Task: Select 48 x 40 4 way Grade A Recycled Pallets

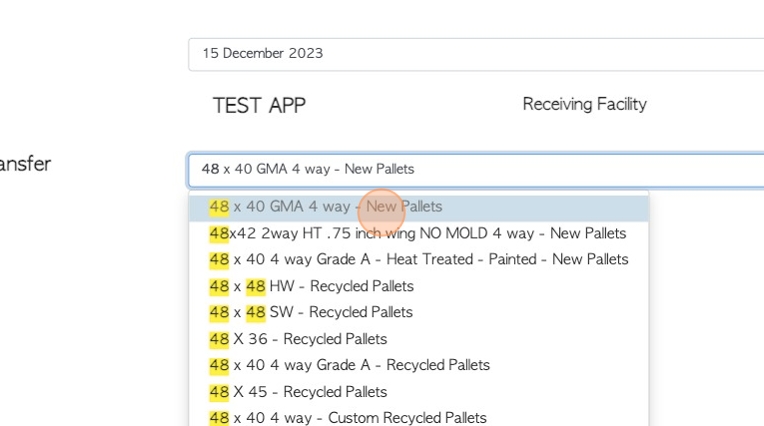Action: pyautogui.click(x=419, y=365)
